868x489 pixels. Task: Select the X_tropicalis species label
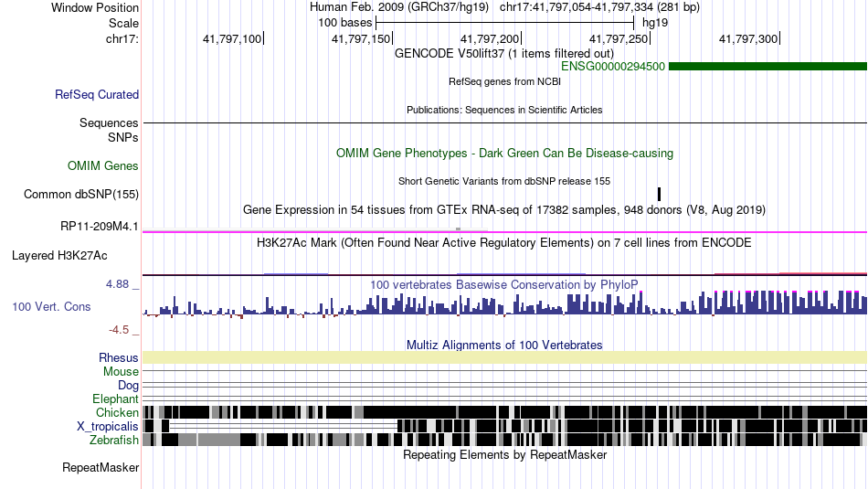[x=108, y=427]
